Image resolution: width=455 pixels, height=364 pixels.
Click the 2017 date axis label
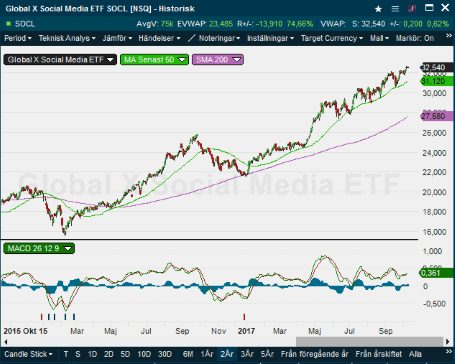tap(246, 331)
